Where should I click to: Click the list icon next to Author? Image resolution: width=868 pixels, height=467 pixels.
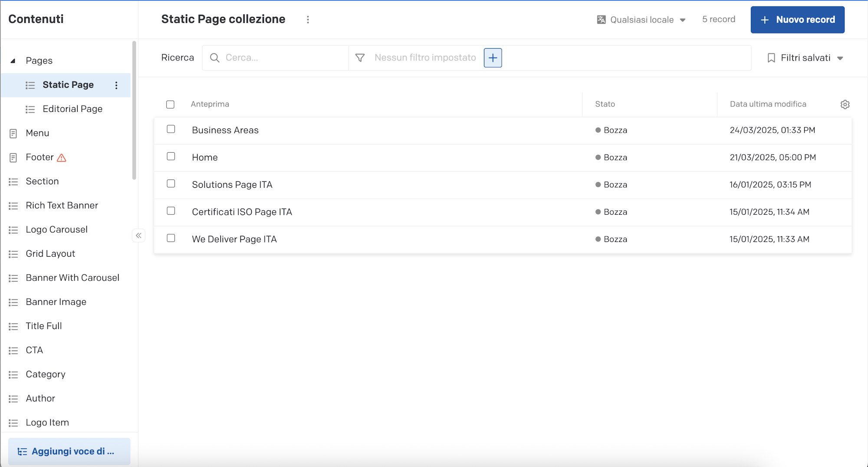[13, 399]
